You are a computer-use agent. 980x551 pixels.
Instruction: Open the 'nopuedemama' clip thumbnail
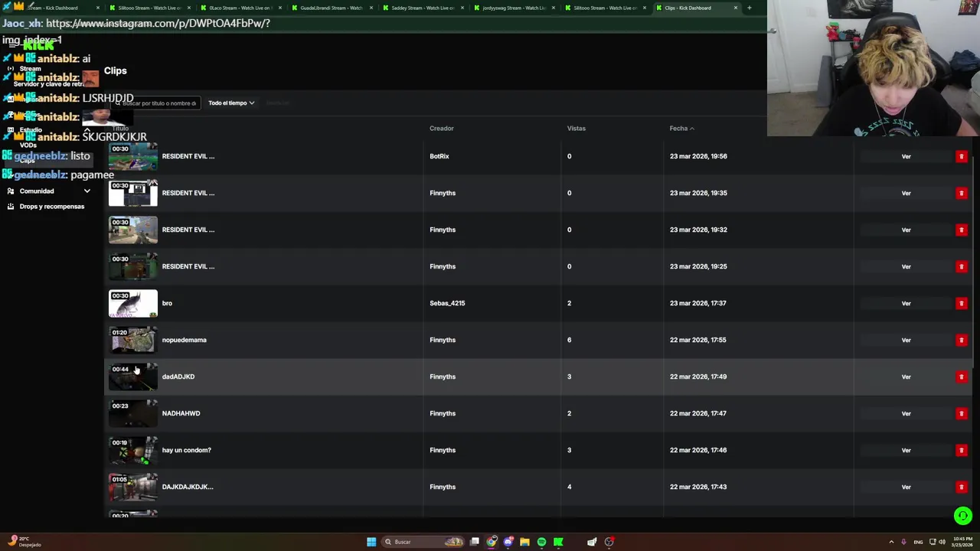pyautogui.click(x=133, y=340)
